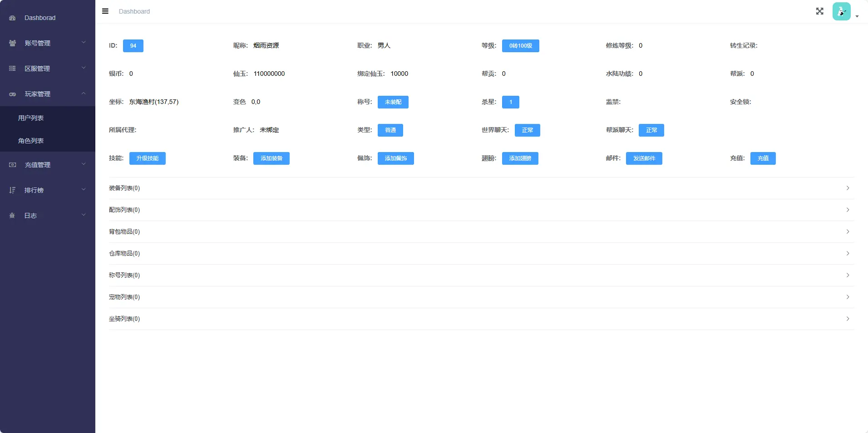
Task: Toggle the 世界聊天 正常 status tag
Action: (x=527, y=130)
